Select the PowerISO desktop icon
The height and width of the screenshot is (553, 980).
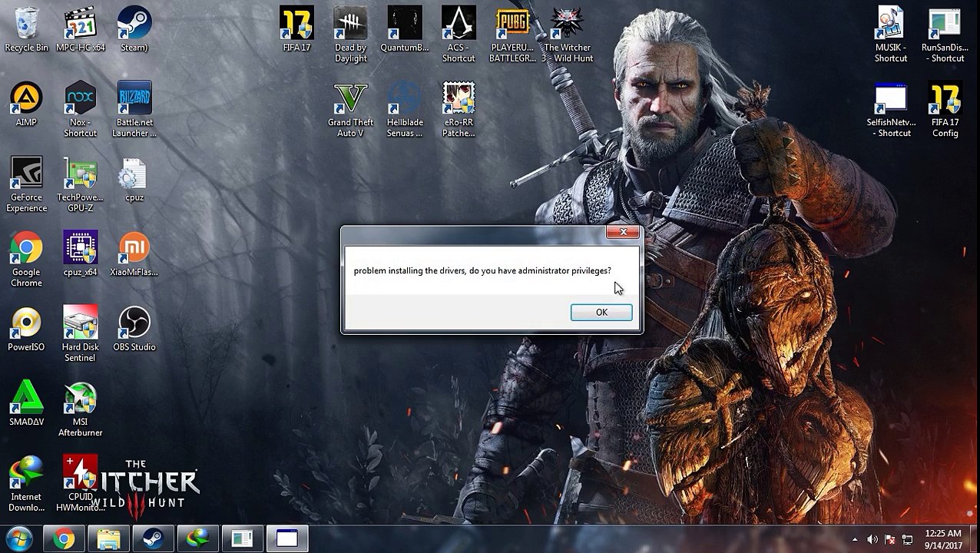[x=26, y=329]
